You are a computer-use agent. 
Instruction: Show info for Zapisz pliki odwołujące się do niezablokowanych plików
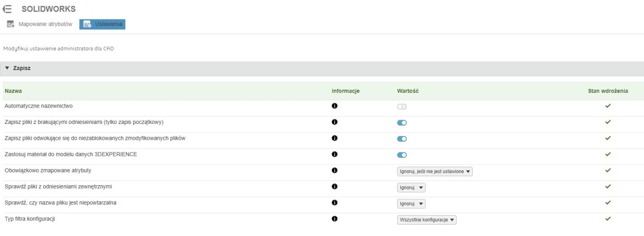click(335, 138)
